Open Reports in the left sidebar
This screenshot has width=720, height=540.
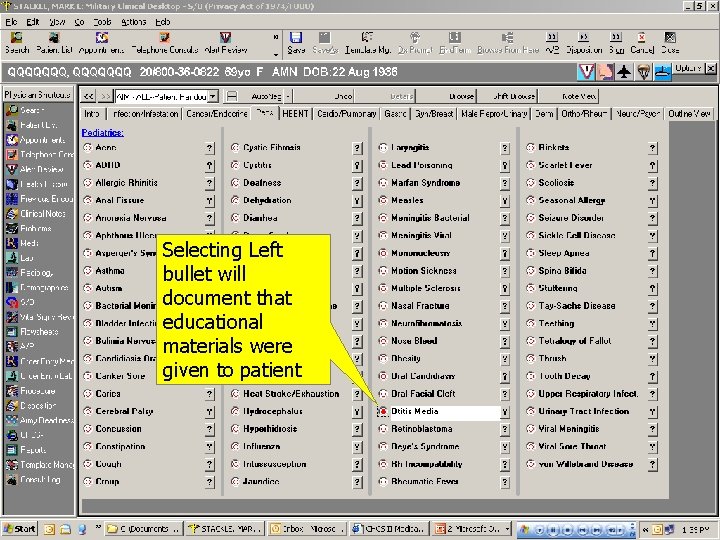pyautogui.click(x=27, y=450)
